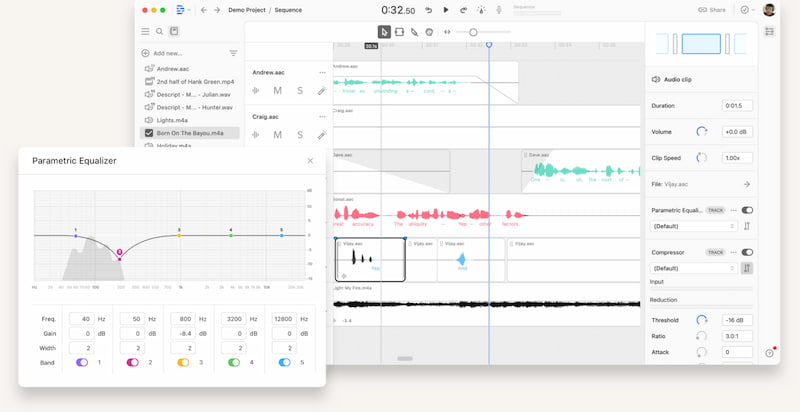Viewport: 800px width, 412px height.
Task: Adjust the timeline zoom slider
Action: tap(473, 32)
